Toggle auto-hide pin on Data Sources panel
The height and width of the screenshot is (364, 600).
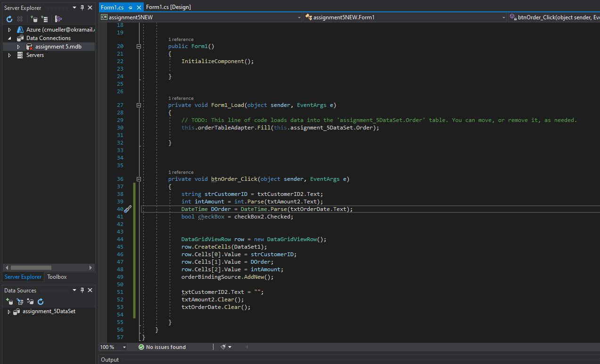[82, 291]
